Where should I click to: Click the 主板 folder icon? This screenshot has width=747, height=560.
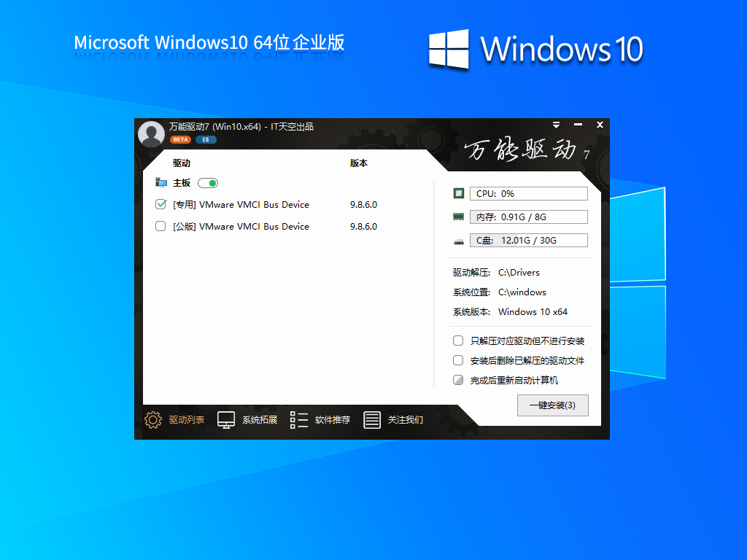click(161, 182)
